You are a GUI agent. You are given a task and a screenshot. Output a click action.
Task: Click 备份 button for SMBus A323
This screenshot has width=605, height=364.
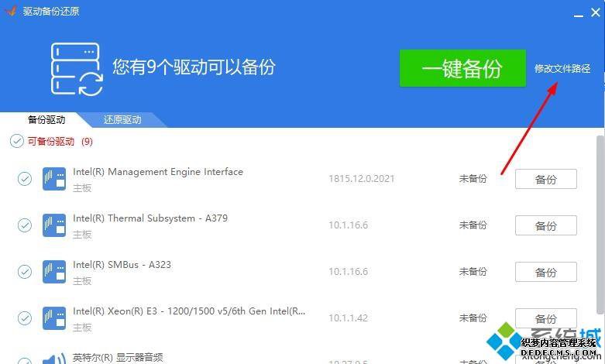click(x=546, y=273)
